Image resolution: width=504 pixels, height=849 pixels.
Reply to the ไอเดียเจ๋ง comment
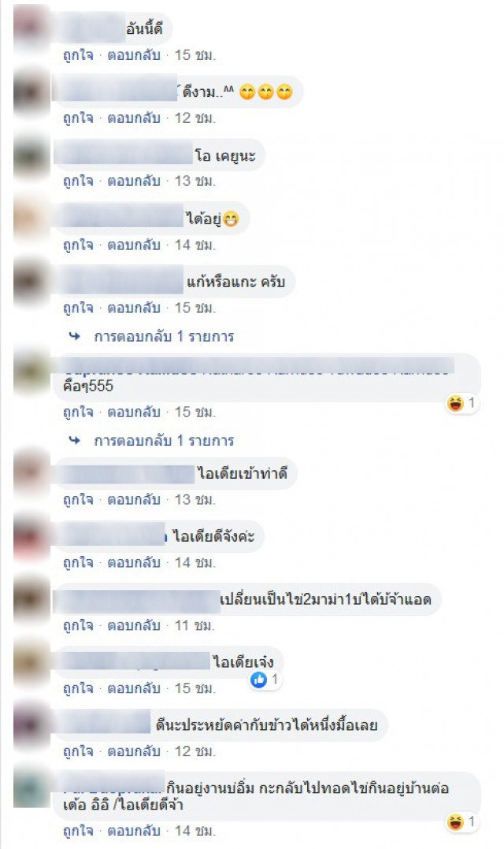(134, 688)
